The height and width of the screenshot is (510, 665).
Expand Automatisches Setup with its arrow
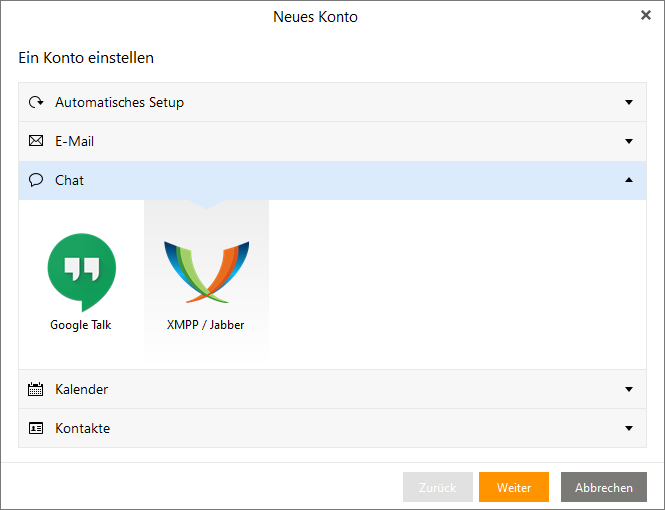[629, 102]
